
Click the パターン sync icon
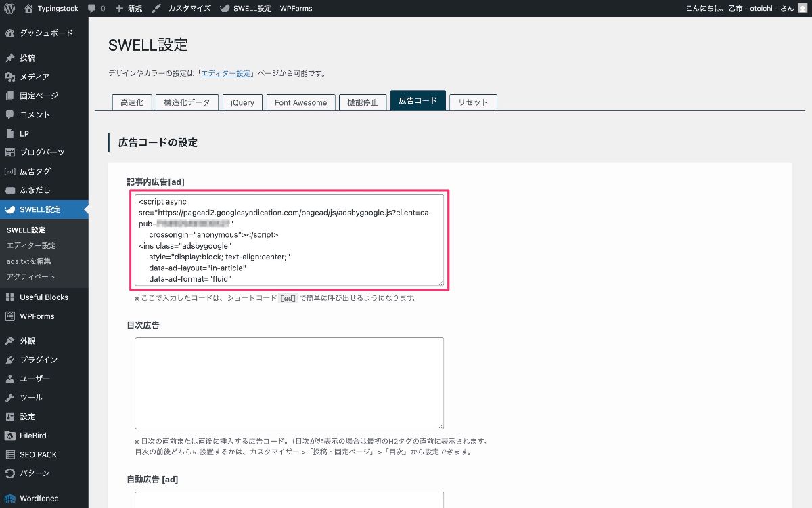click(9, 474)
